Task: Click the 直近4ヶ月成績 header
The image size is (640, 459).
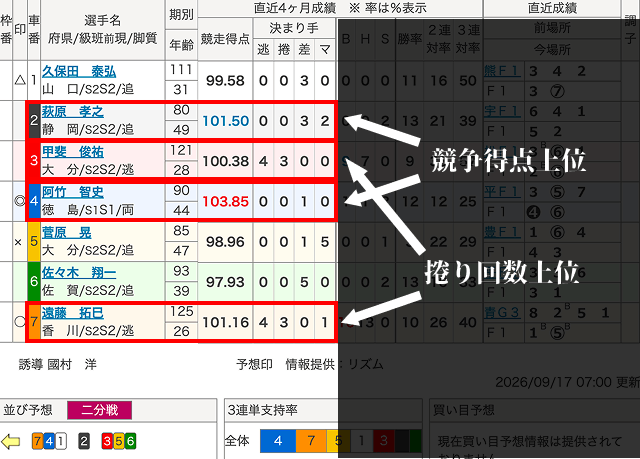Action: coord(340,8)
